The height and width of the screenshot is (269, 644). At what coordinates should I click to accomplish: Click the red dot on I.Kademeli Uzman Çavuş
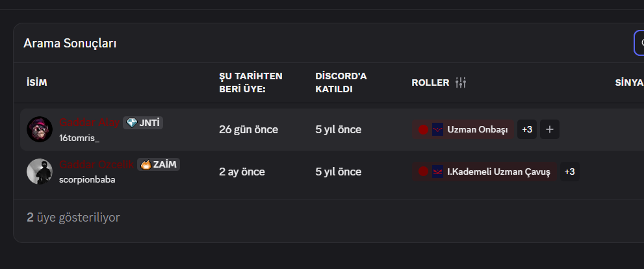click(424, 172)
